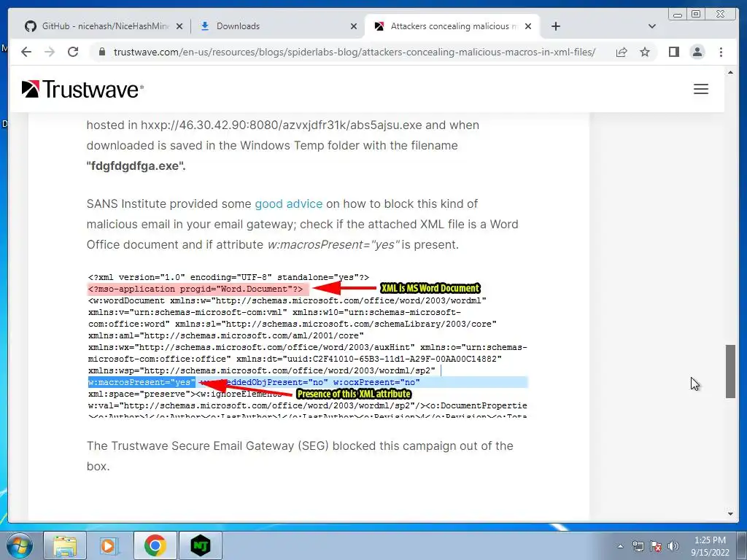Show hidden system tray icons
The image size is (747, 560).
point(620,546)
